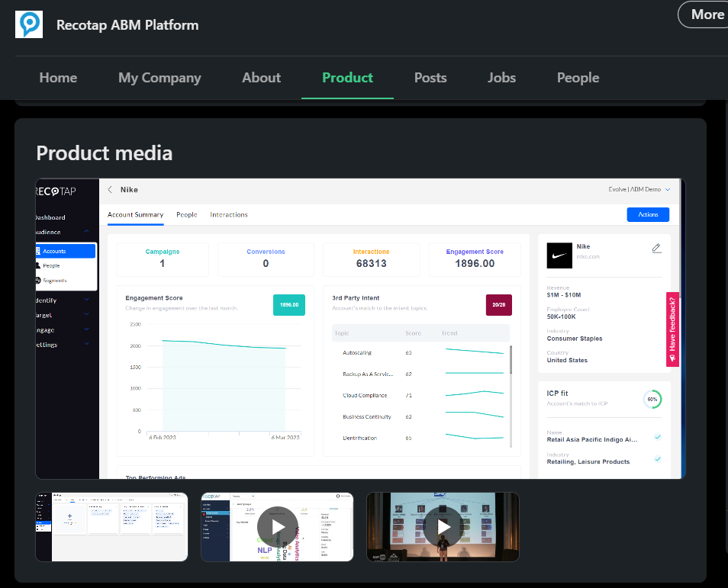Image resolution: width=728 pixels, height=588 pixels.
Task: Open the first product media thumbnail
Action: click(111, 527)
